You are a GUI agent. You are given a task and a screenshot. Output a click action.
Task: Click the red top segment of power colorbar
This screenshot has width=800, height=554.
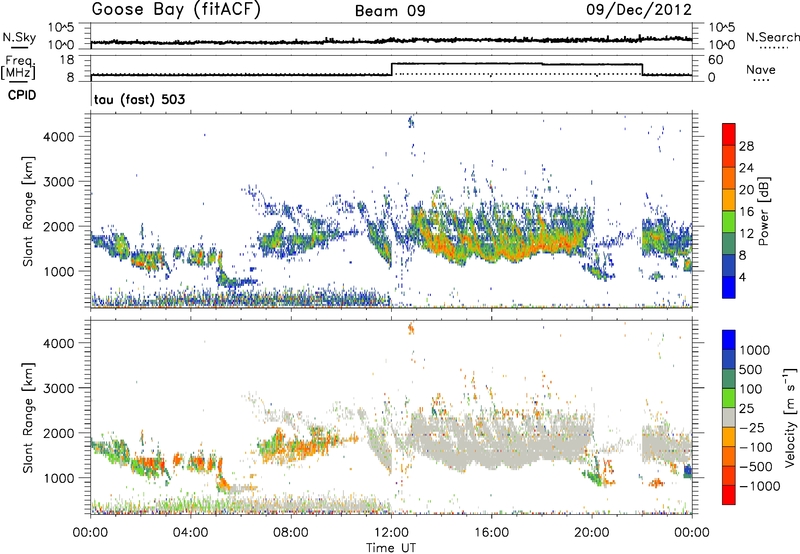[x=729, y=134]
